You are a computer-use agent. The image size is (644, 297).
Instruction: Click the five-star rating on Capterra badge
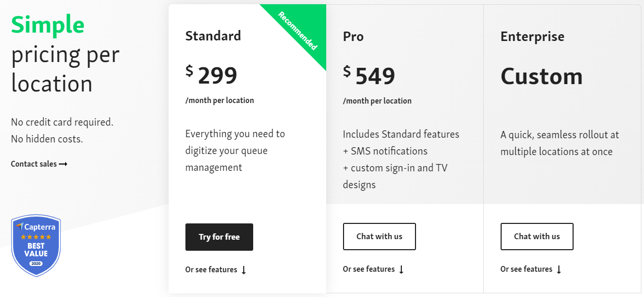(36, 237)
